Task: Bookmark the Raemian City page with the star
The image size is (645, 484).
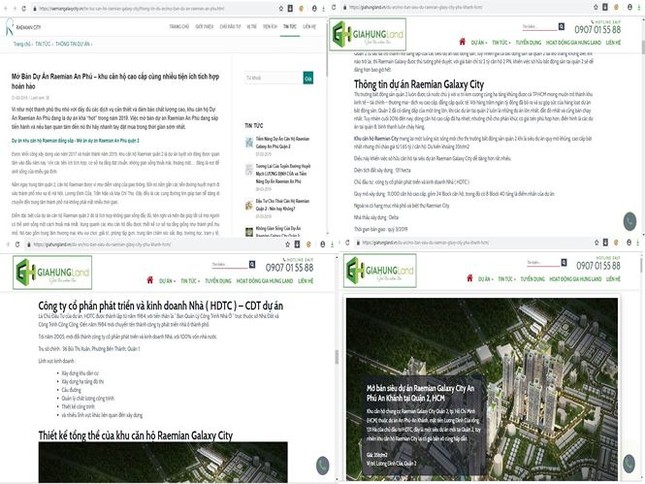Action: coord(281,8)
